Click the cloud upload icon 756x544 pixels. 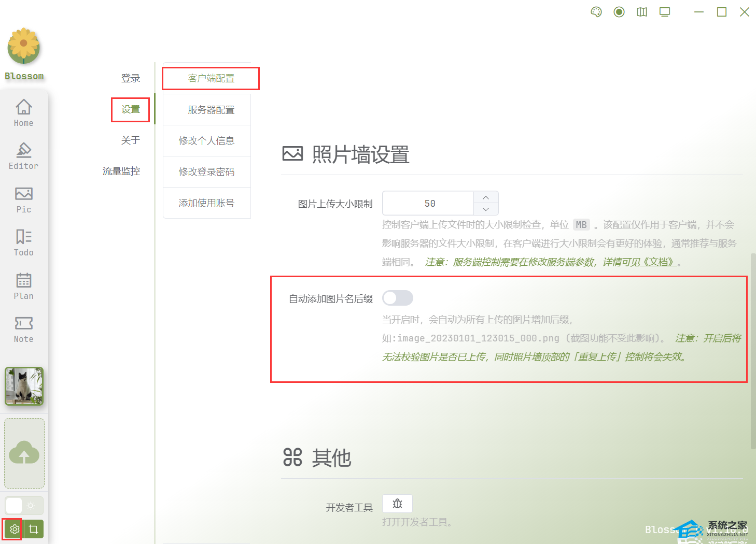tap(24, 453)
